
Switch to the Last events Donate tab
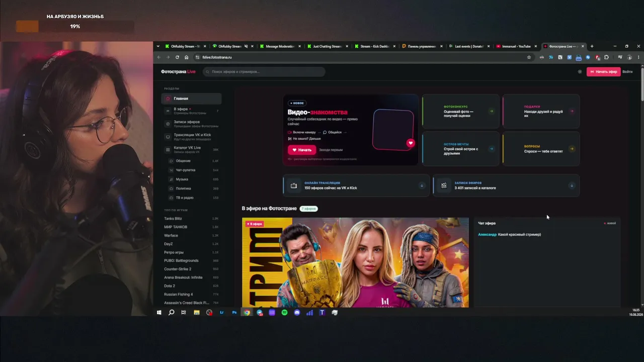[469, 46]
